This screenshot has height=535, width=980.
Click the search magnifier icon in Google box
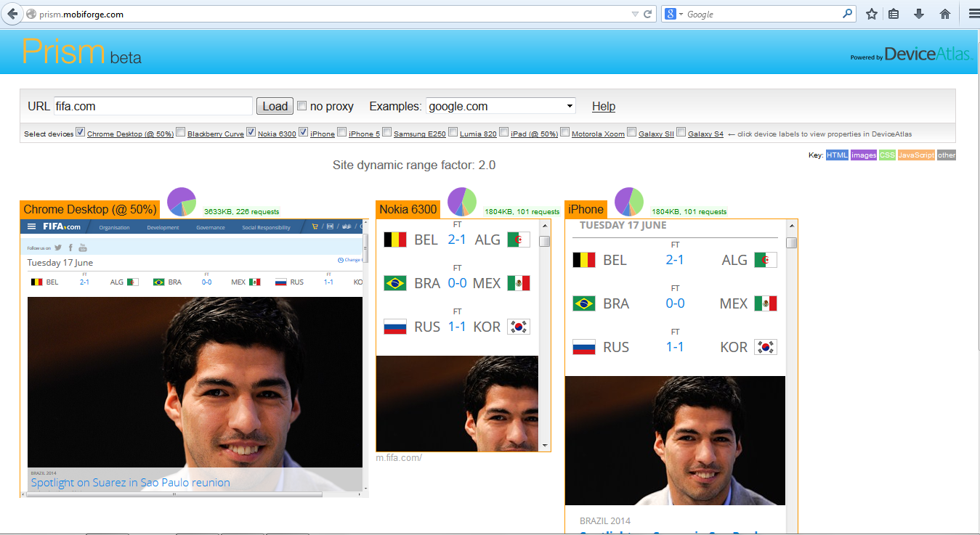847,14
